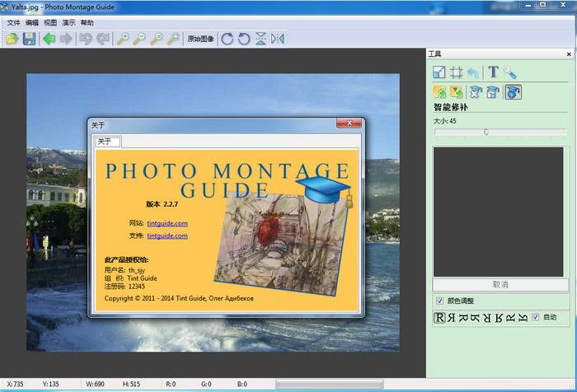Open the 文件 menu
Image resolution: width=577 pixels, height=392 pixels.
pyautogui.click(x=13, y=22)
